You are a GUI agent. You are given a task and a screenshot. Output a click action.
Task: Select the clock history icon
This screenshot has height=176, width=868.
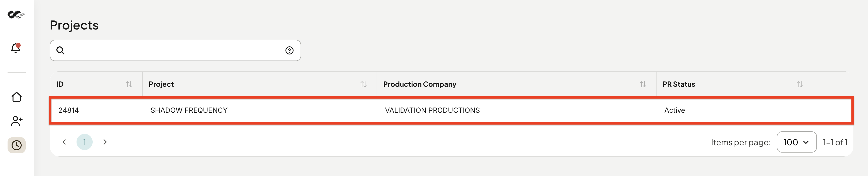click(17, 145)
